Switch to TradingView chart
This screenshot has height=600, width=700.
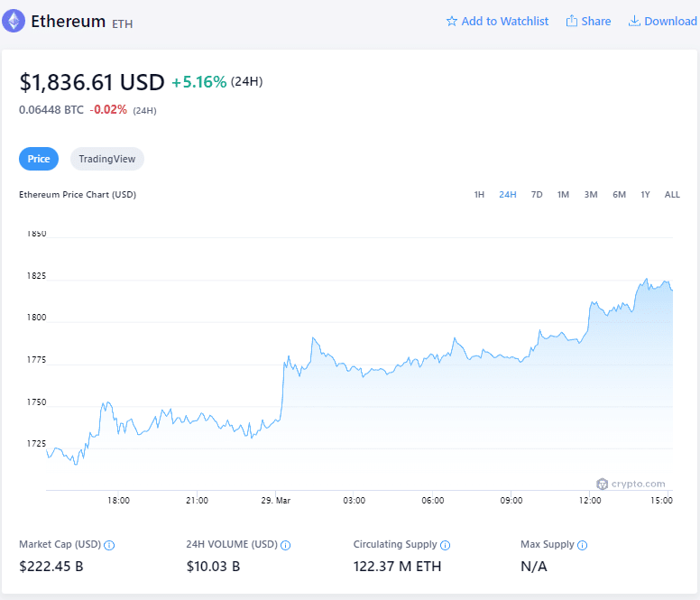click(x=107, y=159)
